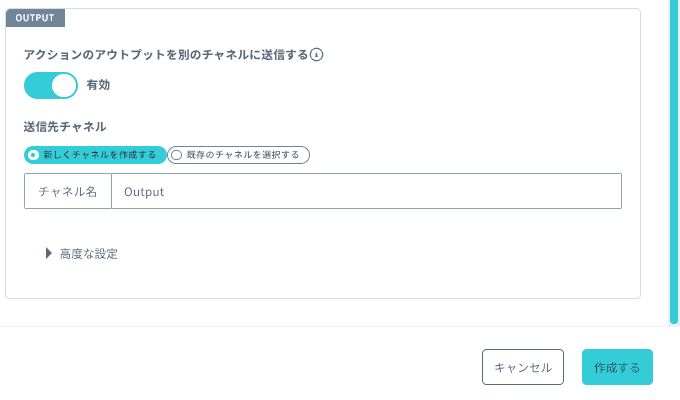This screenshot has height=400, width=680.
Task: Expand the 高度な設定 disclosure triangle
Action: pos(49,253)
